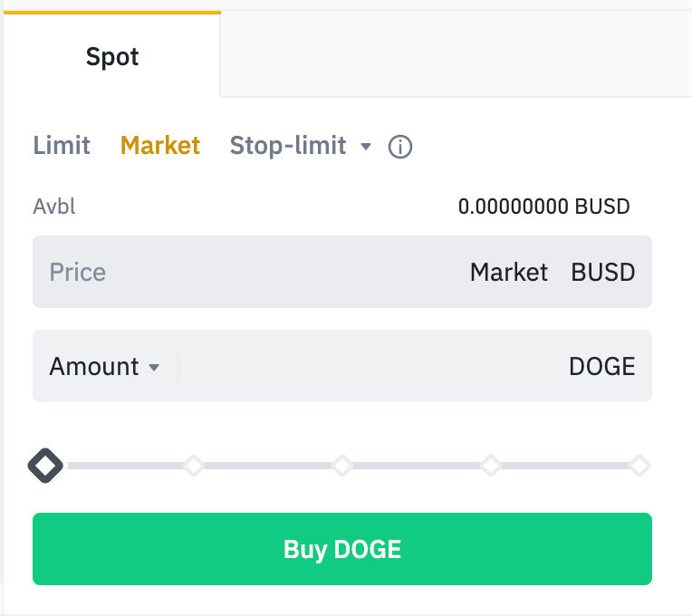Select the Market order type
This screenshot has width=692, height=616.
coord(160,145)
